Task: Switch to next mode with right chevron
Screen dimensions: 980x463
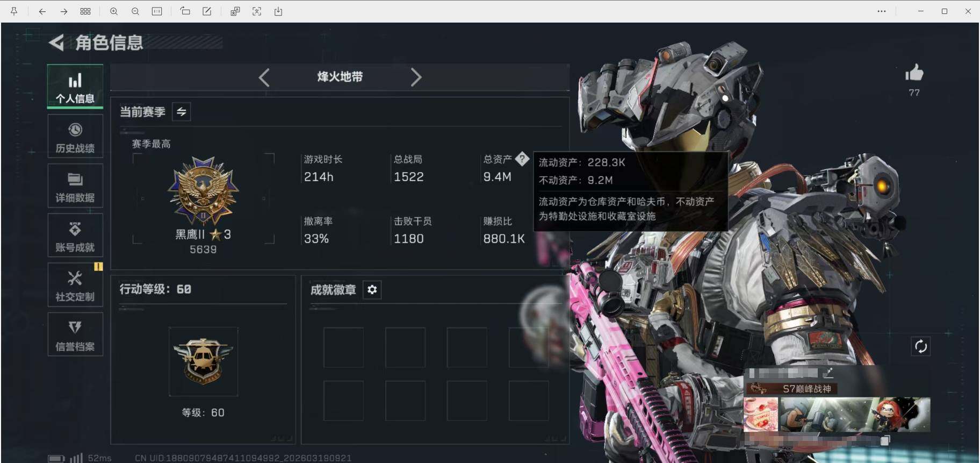Action: (x=416, y=77)
